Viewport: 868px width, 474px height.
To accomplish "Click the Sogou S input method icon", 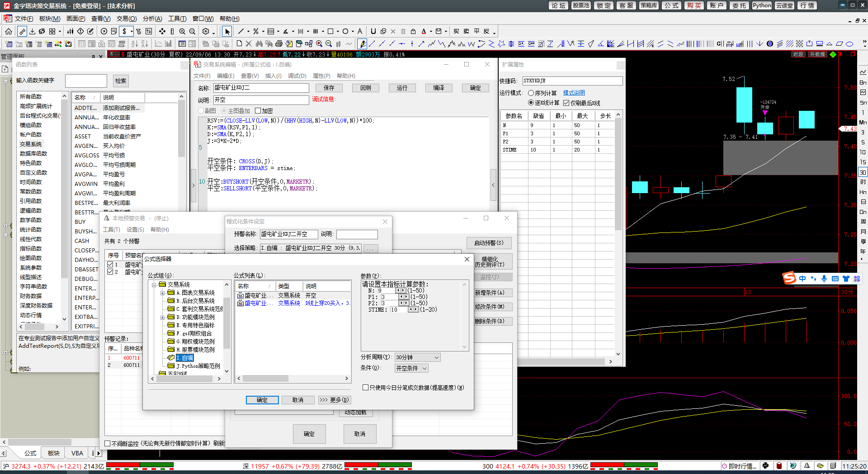I will (789, 278).
